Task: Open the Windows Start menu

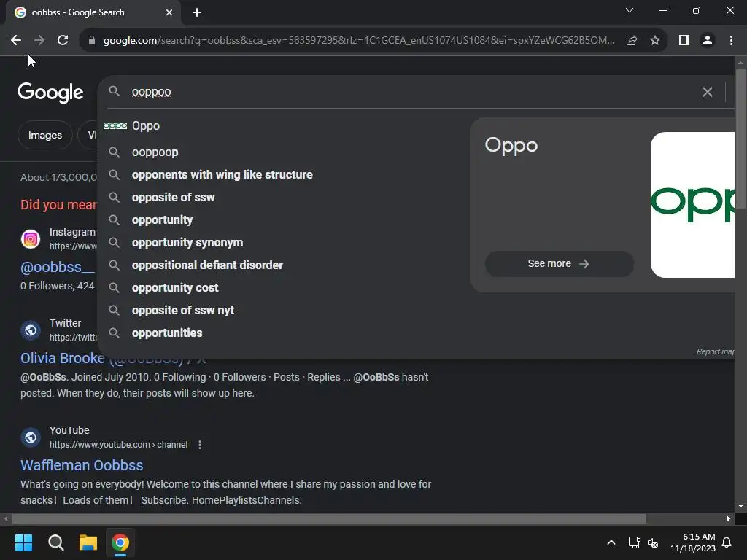Action: click(x=23, y=542)
